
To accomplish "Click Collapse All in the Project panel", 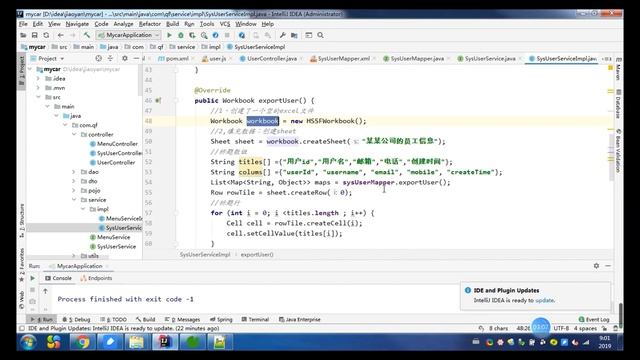I will (110, 58).
